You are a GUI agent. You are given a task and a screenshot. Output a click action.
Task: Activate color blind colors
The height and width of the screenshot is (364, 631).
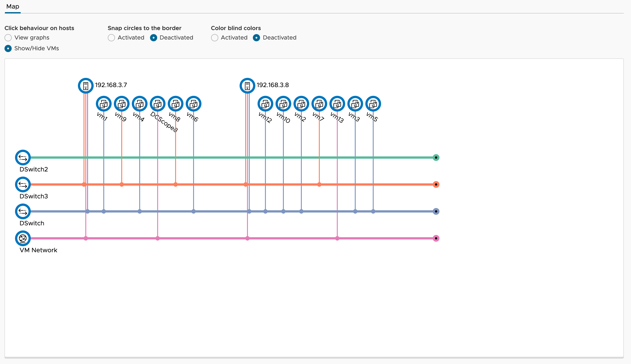click(x=215, y=38)
